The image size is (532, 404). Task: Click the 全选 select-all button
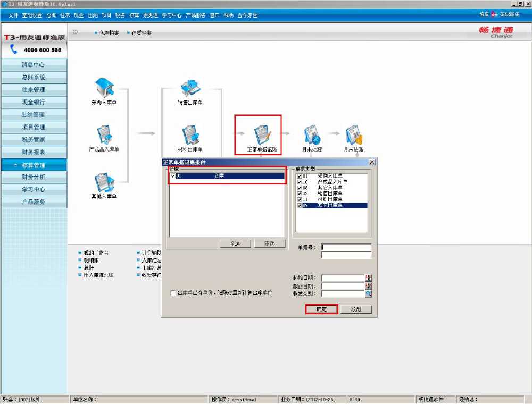pos(235,243)
